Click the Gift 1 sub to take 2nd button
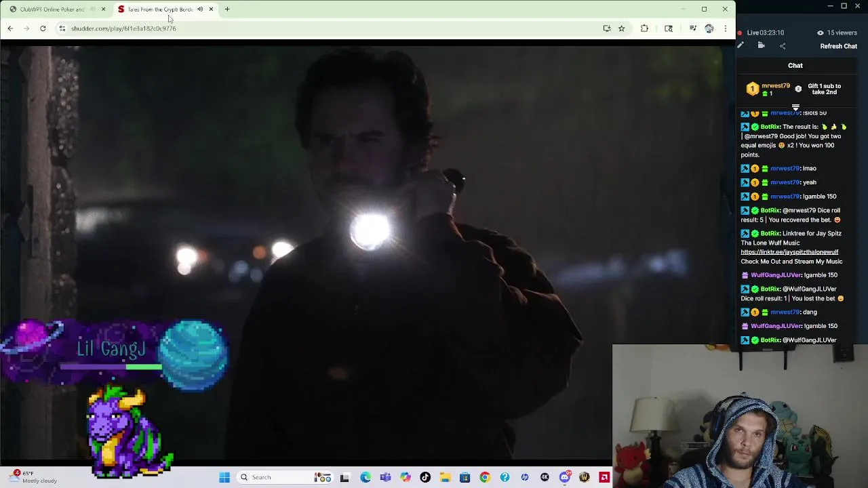Screen dimensions: 868x488 824,89
